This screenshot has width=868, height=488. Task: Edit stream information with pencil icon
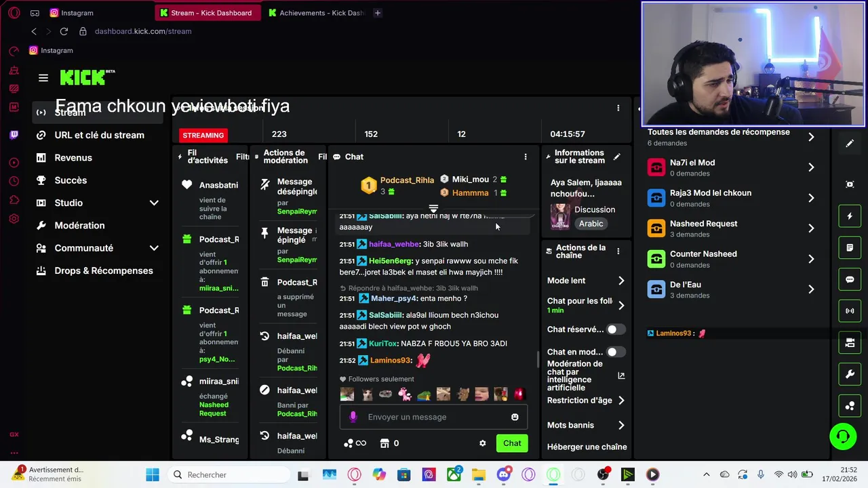(x=616, y=157)
